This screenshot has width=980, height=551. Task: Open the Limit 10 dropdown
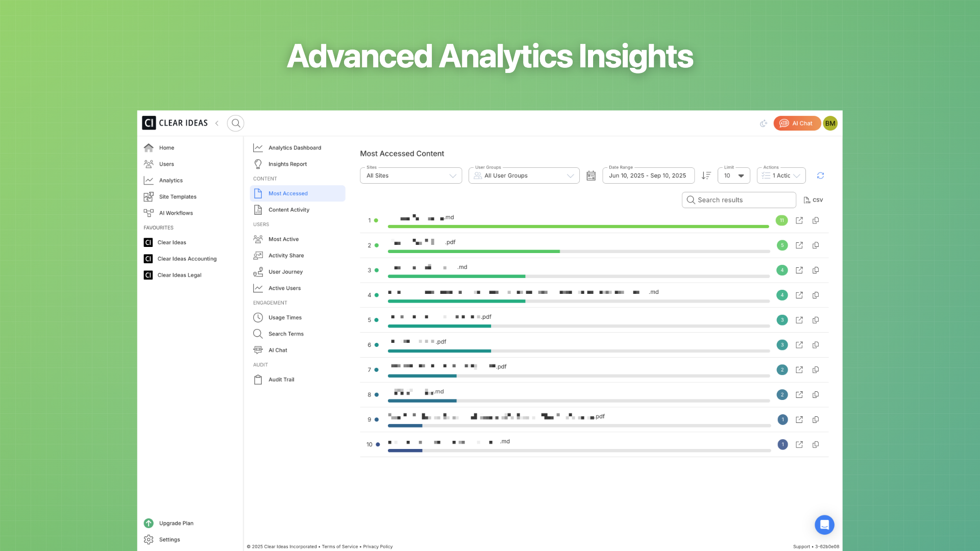[x=733, y=176]
